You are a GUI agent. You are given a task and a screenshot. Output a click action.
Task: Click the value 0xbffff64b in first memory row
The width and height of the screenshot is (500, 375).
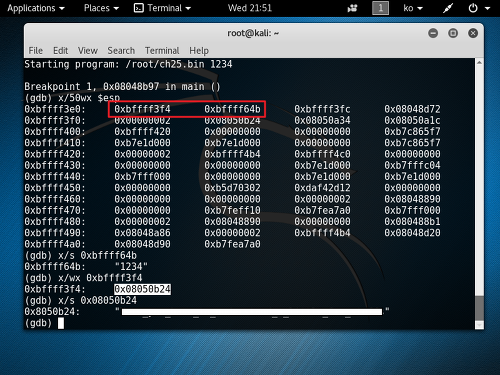232,109
